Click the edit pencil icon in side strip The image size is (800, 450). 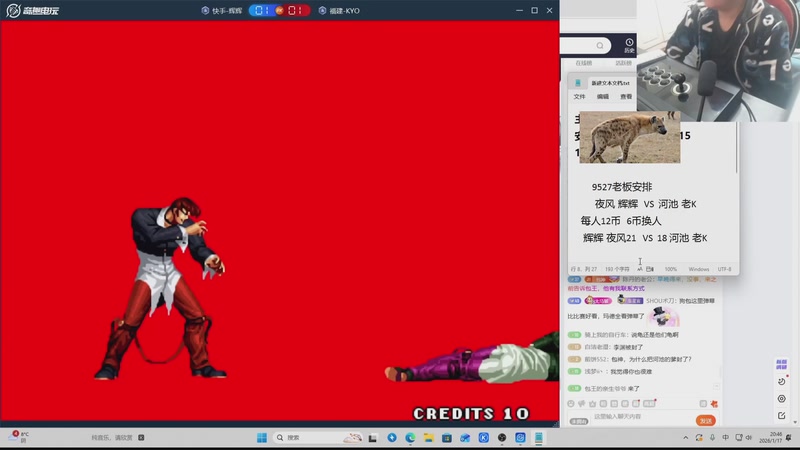pos(781,416)
